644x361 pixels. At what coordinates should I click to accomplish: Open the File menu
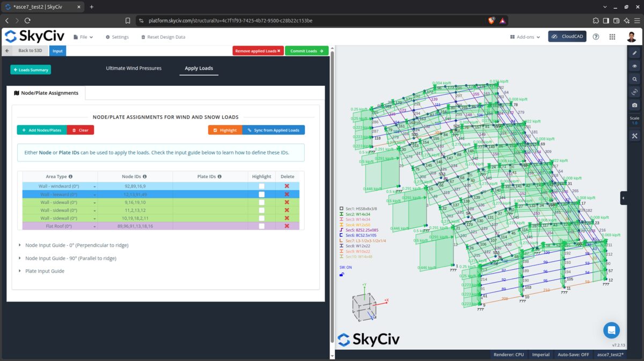coord(83,37)
